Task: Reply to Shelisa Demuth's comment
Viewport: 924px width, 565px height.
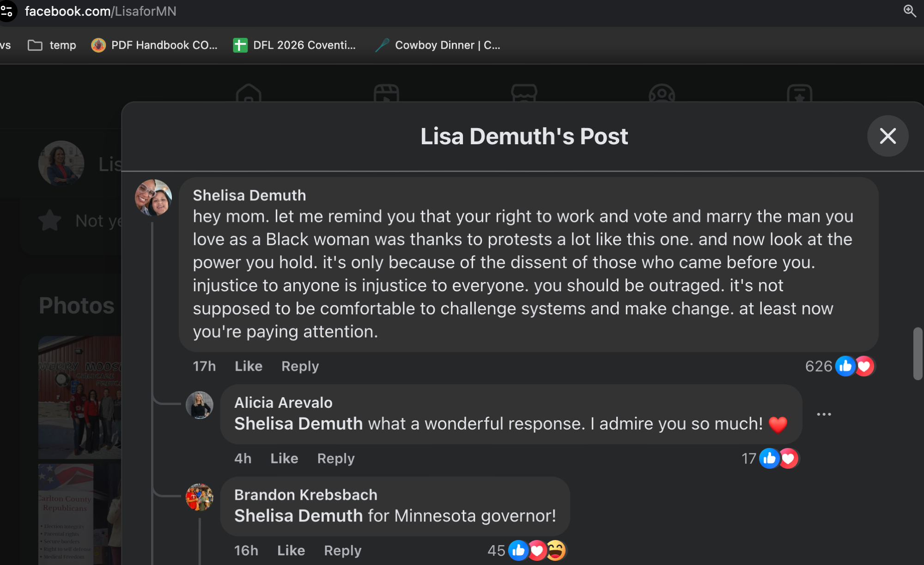Action: pyautogui.click(x=300, y=366)
